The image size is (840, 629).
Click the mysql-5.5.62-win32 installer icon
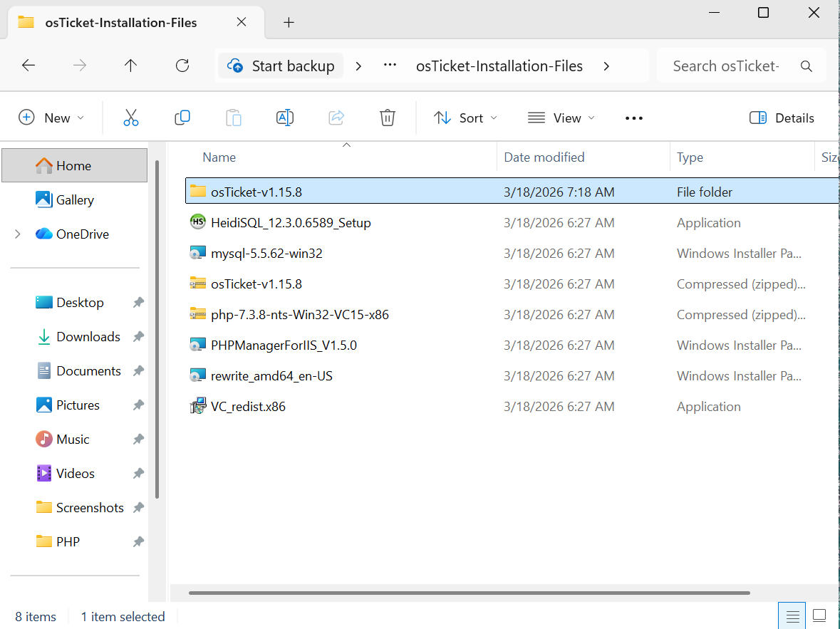tap(197, 253)
